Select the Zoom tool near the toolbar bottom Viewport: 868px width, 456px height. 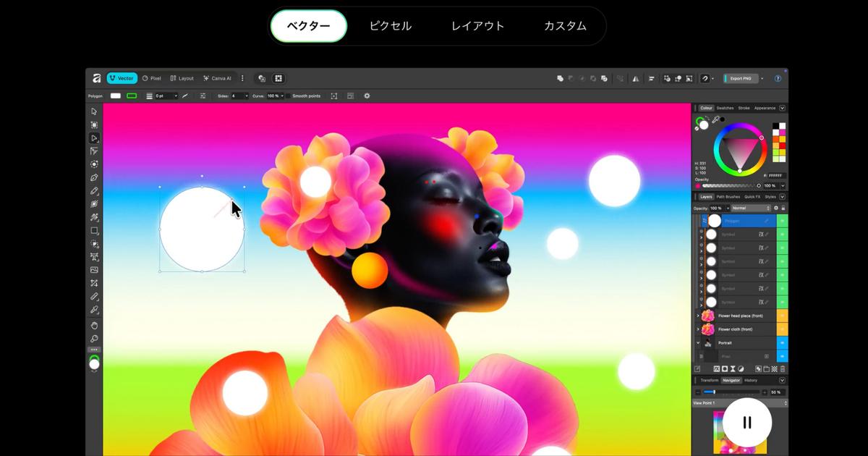94,337
